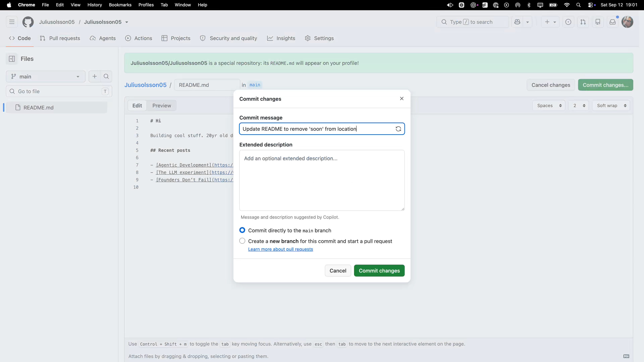Expand the Juliusolsson05 repository switcher caret
Screen dimensions: 644x362
coord(127,22)
